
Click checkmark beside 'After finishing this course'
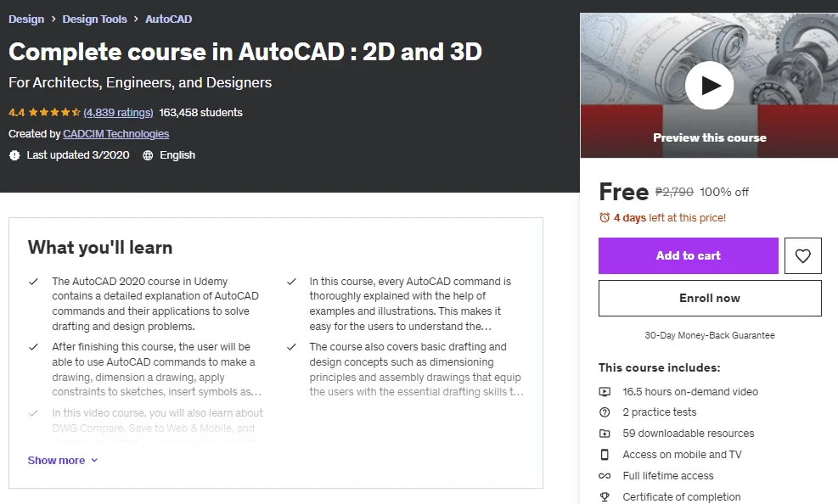point(33,347)
